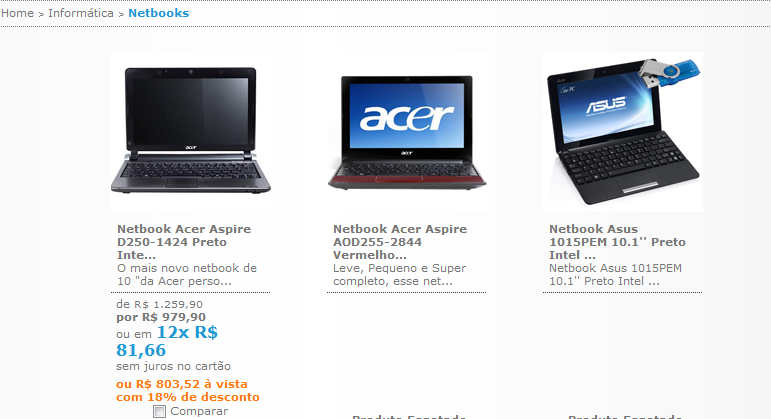This screenshot has height=419, width=771.
Task: Click the por R$ 979,90 price
Action: [x=161, y=317]
